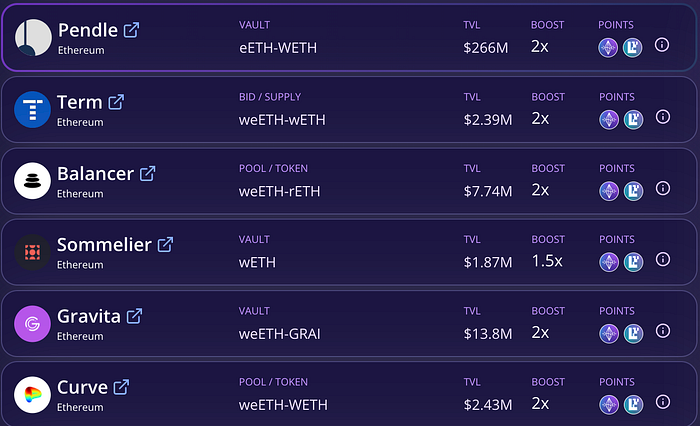700x426 pixels.
Task: Click the Gravita purple logo
Action: point(33,324)
